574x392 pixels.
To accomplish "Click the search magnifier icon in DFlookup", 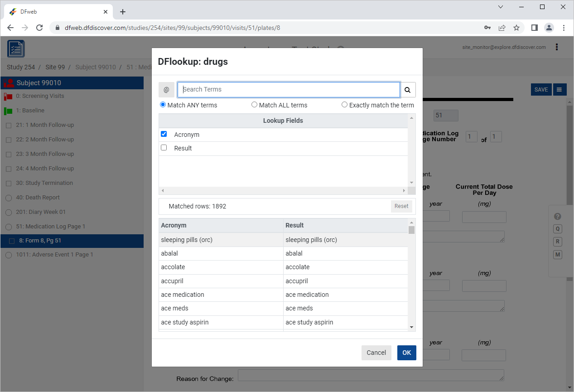I will pyautogui.click(x=408, y=90).
